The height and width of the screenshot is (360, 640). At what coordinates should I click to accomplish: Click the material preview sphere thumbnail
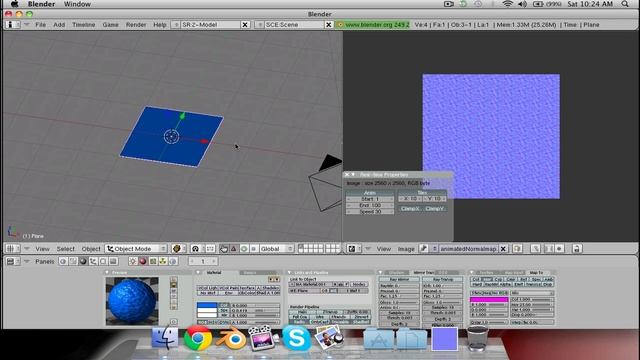click(132, 301)
